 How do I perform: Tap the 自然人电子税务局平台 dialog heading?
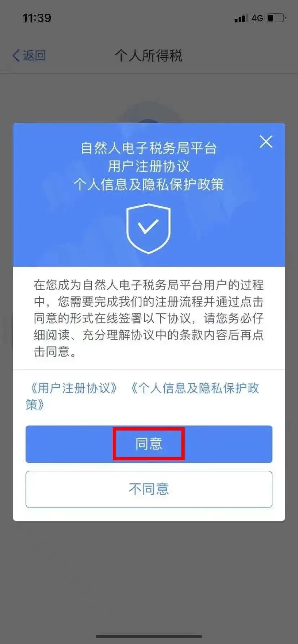(x=149, y=148)
